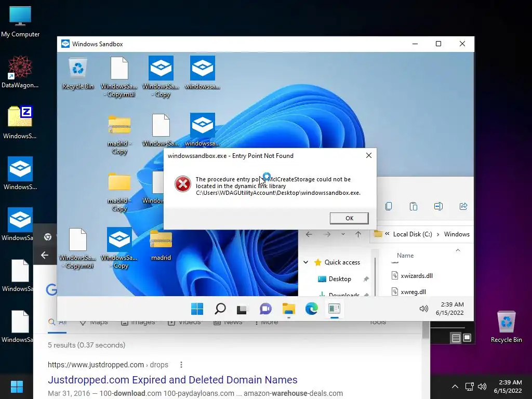Viewport: 532px width, 399px height.
Task: Click the Rename icon in Explorer toolbar
Action: pos(438,206)
